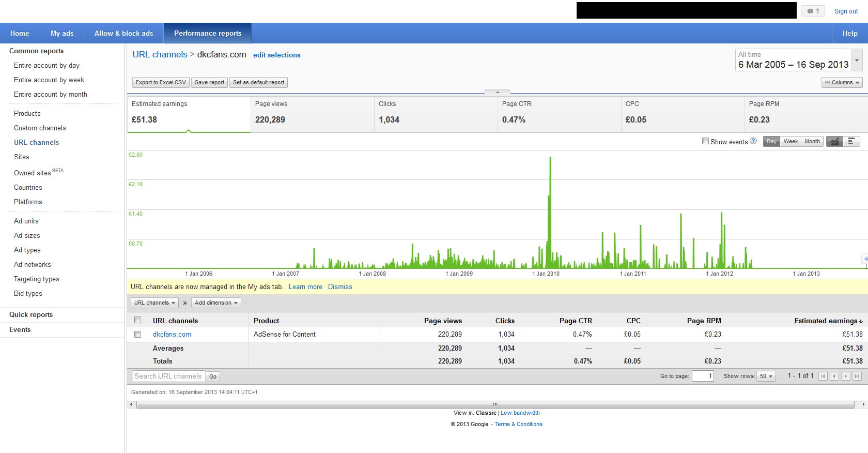The width and height of the screenshot is (868, 453).
Task: Click the Search URL channels field
Action: click(168, 376)
